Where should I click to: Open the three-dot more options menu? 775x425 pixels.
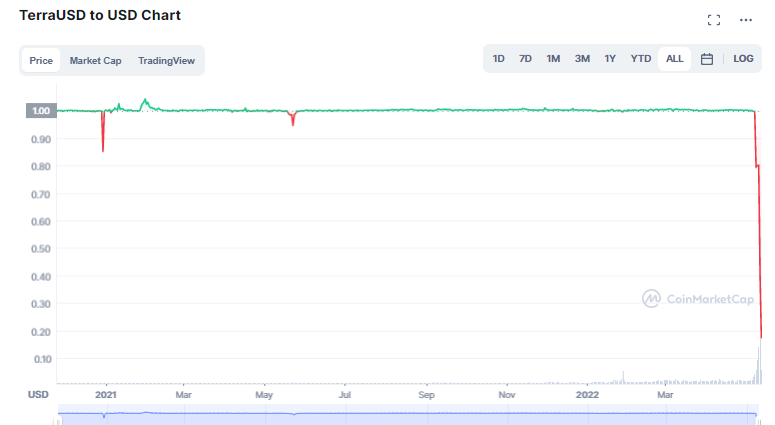coord(746,20)
